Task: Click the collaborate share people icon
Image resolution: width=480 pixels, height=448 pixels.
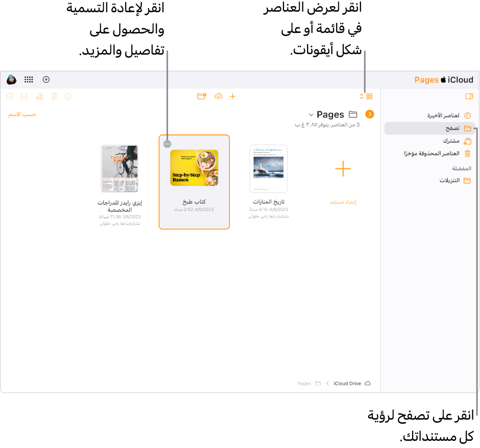Action: [40, 96]
